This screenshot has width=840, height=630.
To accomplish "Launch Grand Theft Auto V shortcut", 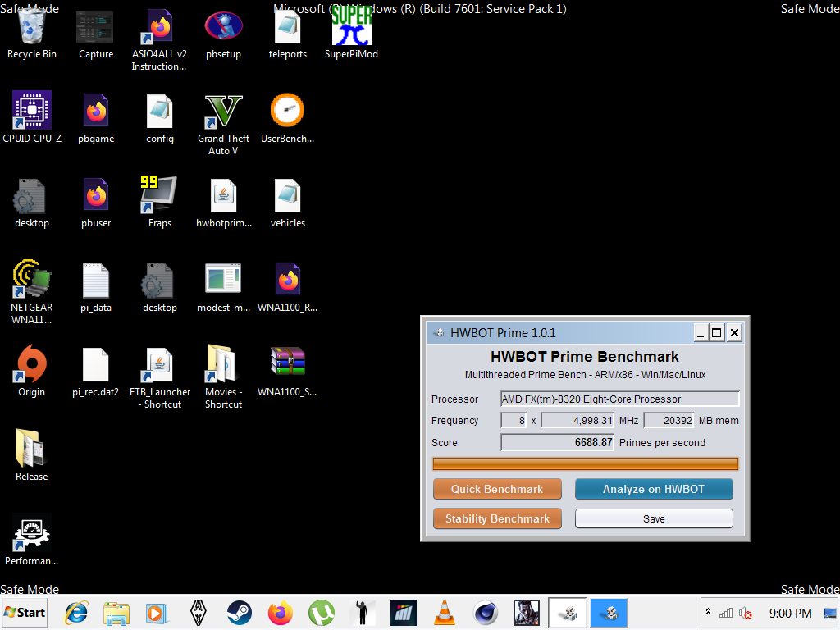I will (x=223, y=125).
